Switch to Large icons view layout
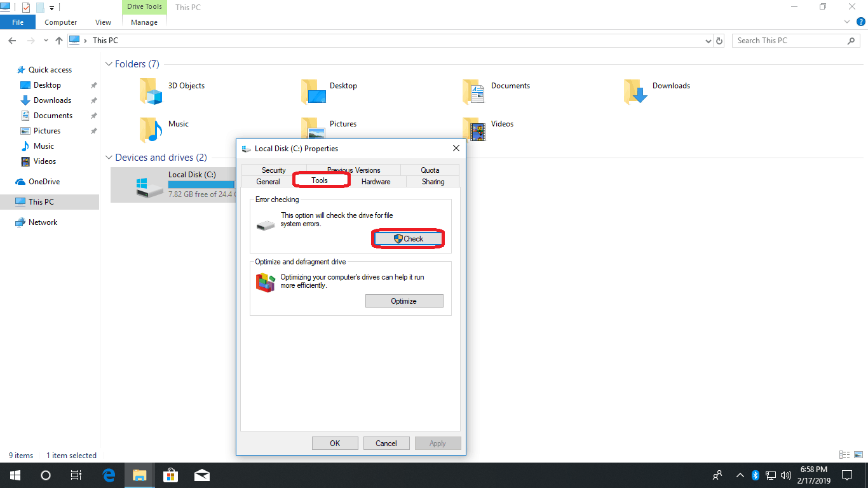This screenshot has height=488, width=868. pos(858,455)
